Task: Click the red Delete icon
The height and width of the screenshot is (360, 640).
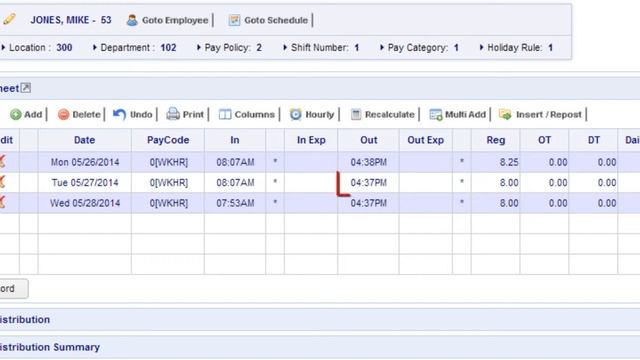Action: (x=63, y=115)
